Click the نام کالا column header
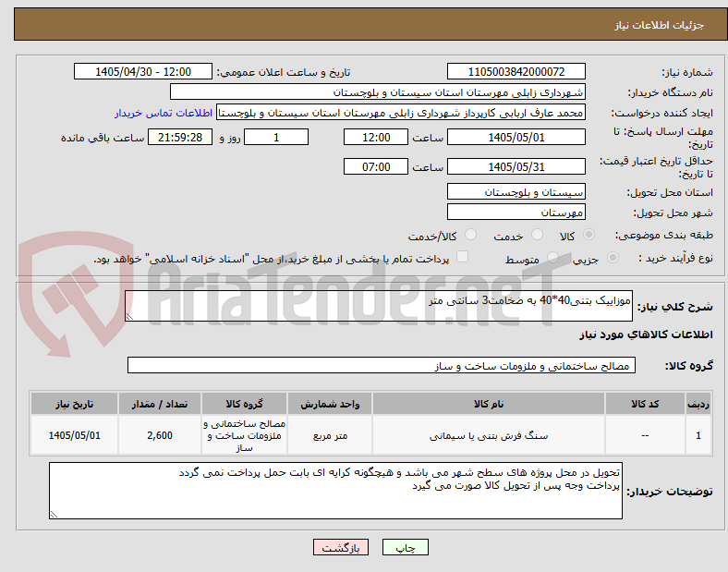The image size is (728, 572). 489,404
